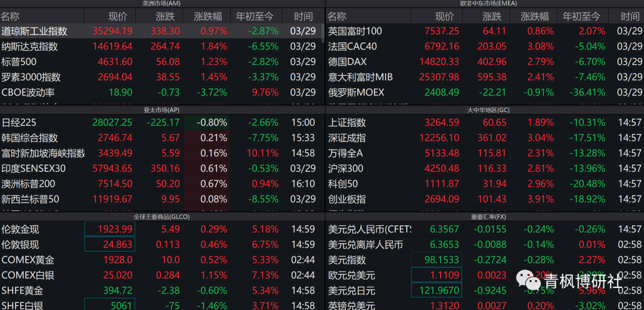Click the boxed 美元指数 value 98.1533
The width and height of the screenshot is (644, 310).
coord(437,260)
